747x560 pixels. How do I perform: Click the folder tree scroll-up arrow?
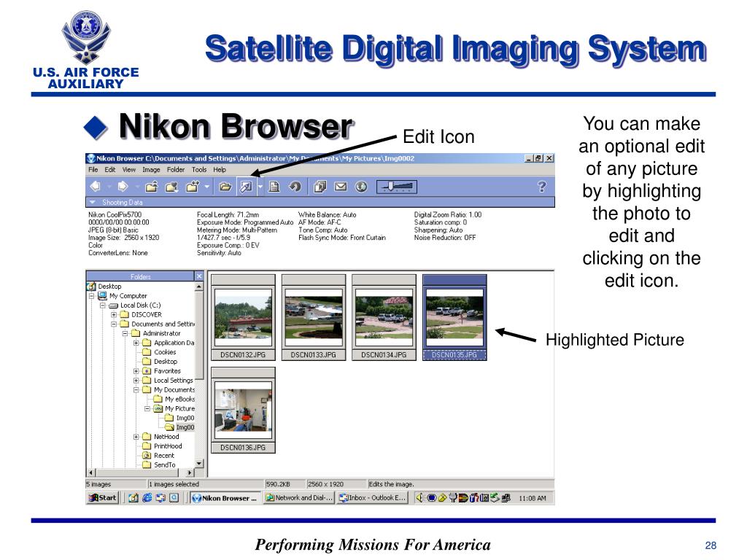click(199, 287)
